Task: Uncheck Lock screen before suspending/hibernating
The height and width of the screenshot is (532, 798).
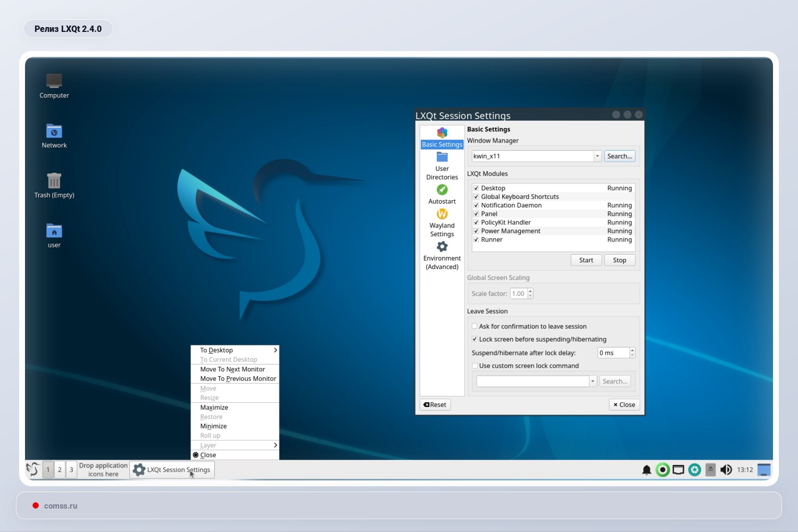Action: tap(475, 339)
